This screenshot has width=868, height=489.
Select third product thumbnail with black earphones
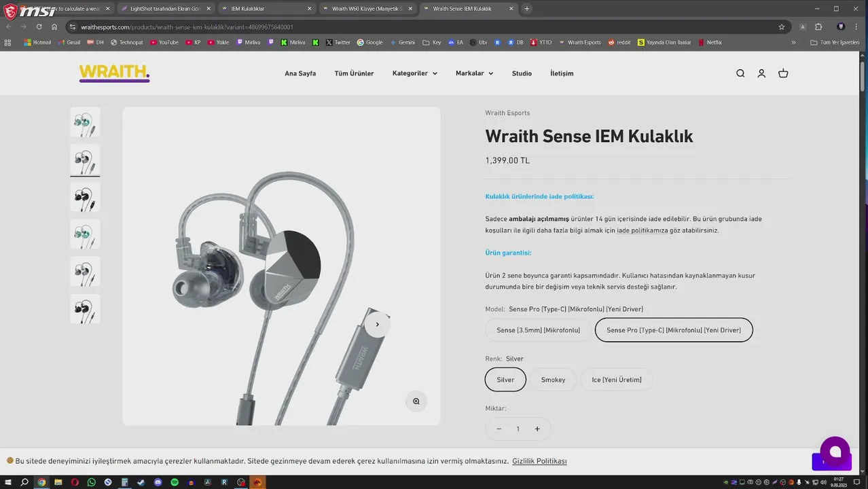click(85, 197)
